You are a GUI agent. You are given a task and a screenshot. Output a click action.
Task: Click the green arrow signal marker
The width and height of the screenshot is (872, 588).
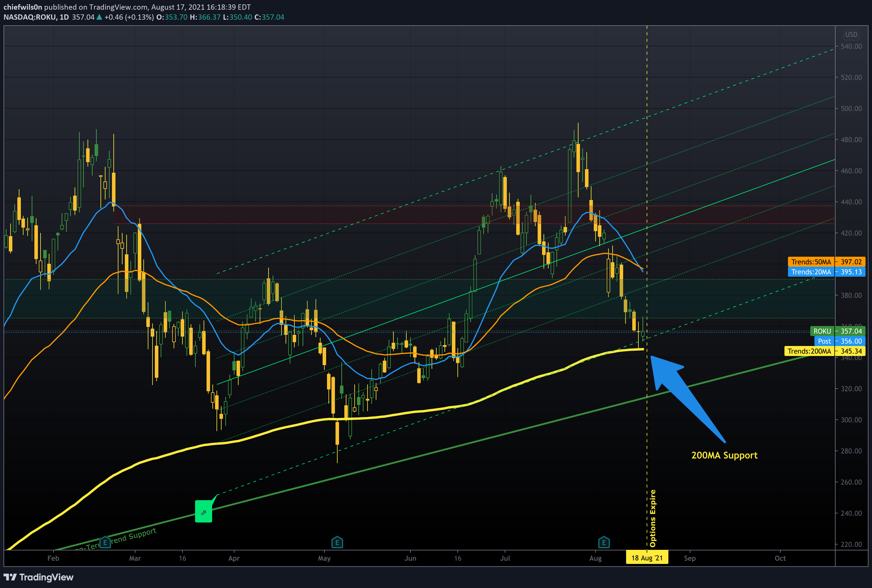[x=204, y=512]
